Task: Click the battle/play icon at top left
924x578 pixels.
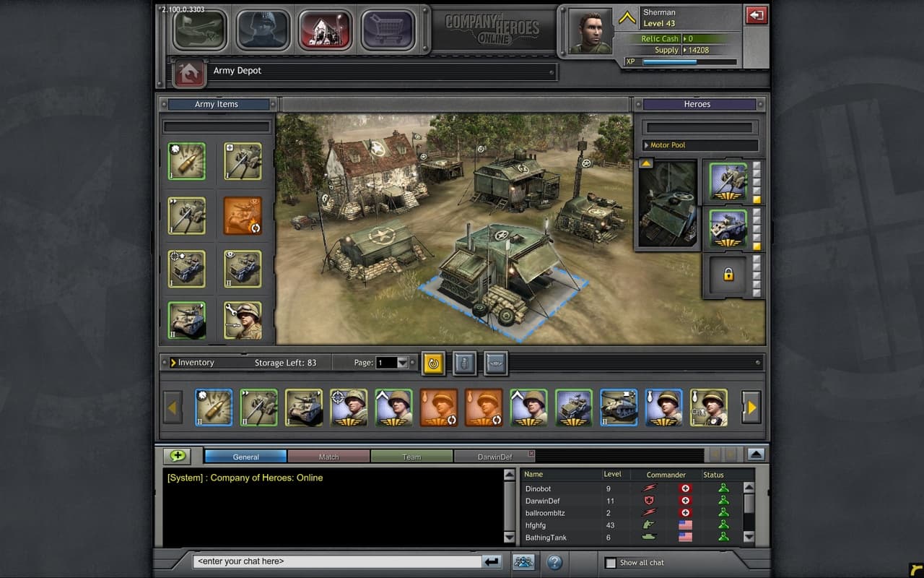Action: tap(200, 29)
